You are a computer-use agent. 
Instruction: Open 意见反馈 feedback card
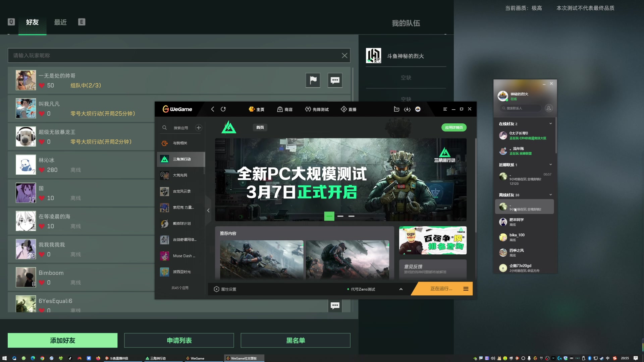(433, 269)
